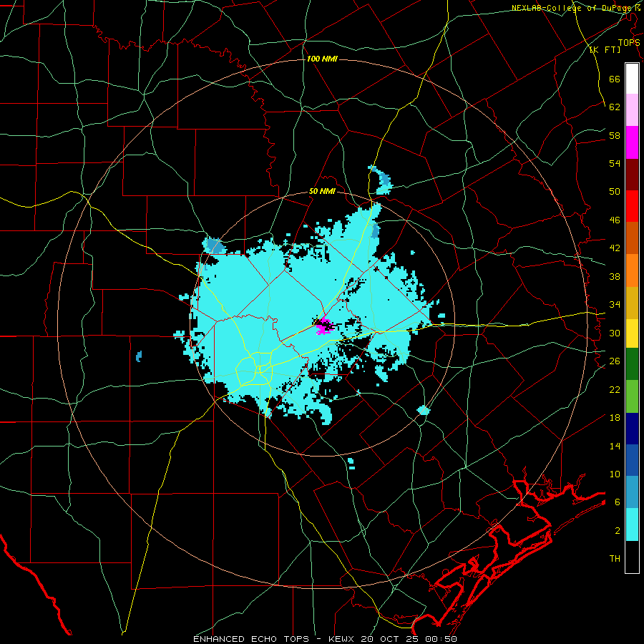Click the dark red 50-54 kft color band
The width and height of the screenshot is (644, 644).
coord(632,174)
